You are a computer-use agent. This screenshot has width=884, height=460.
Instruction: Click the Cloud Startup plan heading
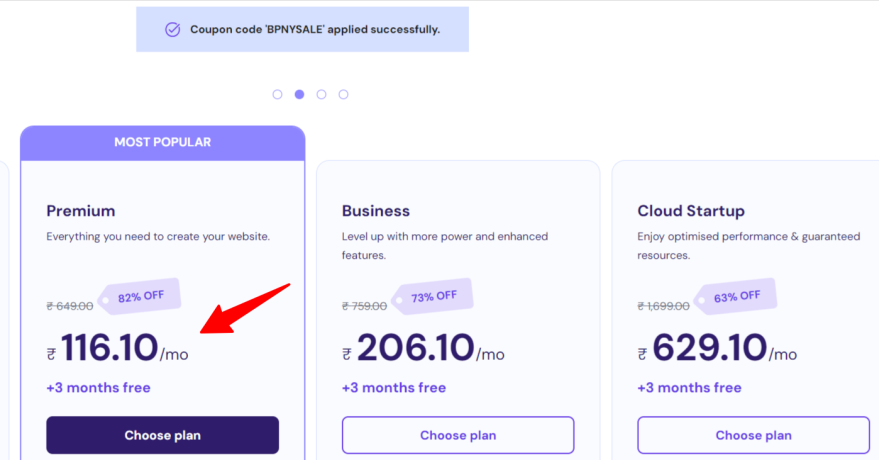691,211
